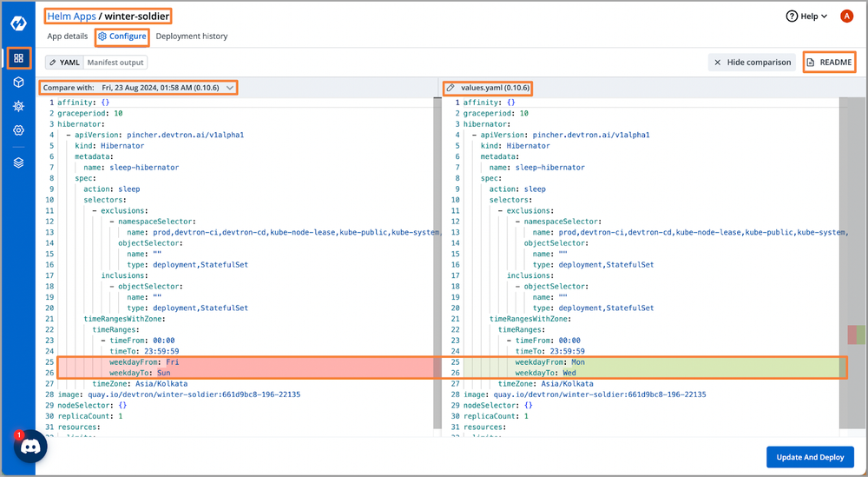Viewport: 868px width, 477px height.
Task: Click 'timeTo: 23:59:59' in right editor
Action: pyautogui.click(x=549, y=351)
